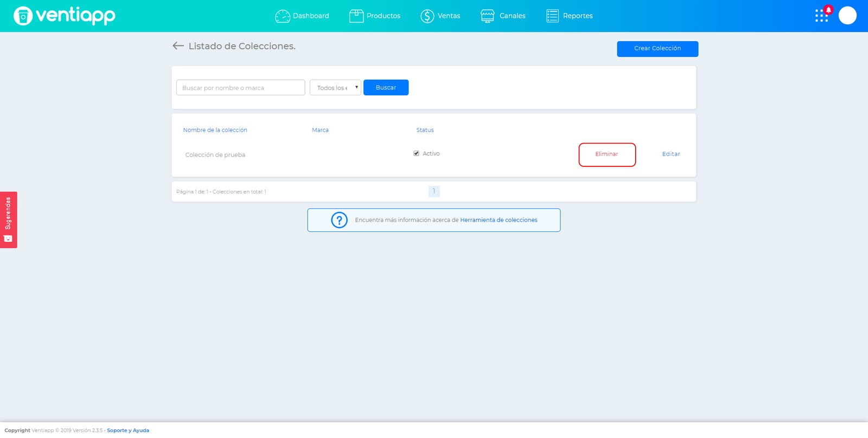Viewport: 868px width, 438px height.
Task: Focus the Buscar por nombre o marca field
Action: coord(241,87)
